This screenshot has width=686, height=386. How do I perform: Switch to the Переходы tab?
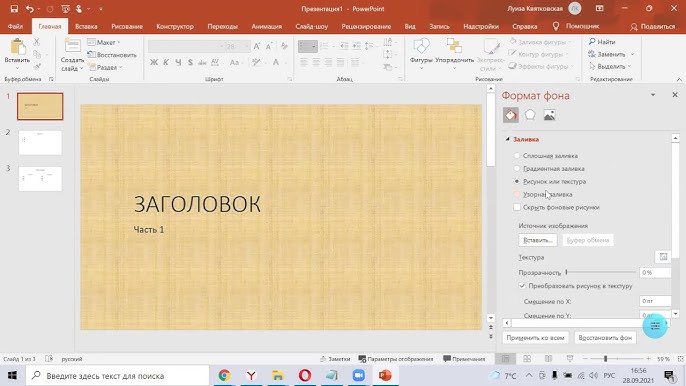pos(223,27)
